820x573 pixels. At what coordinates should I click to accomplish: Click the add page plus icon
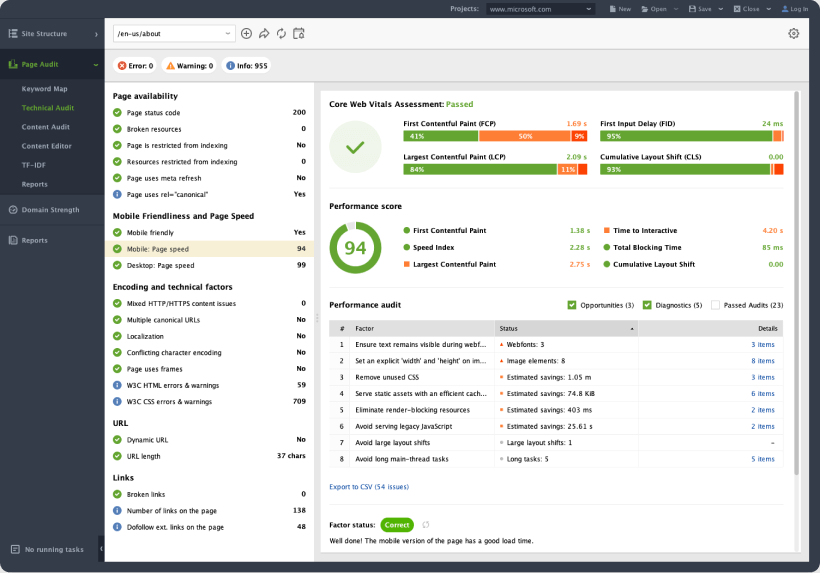point(247,34)
